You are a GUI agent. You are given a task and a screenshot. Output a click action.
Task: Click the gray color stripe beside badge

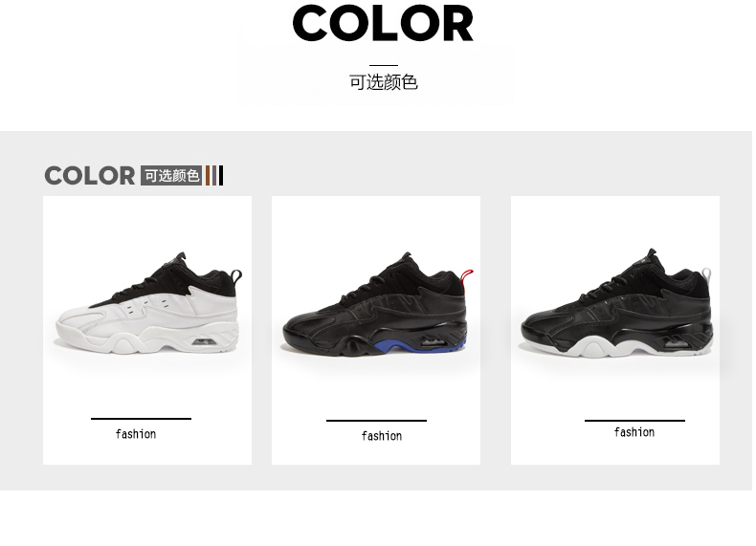point(214,175)
